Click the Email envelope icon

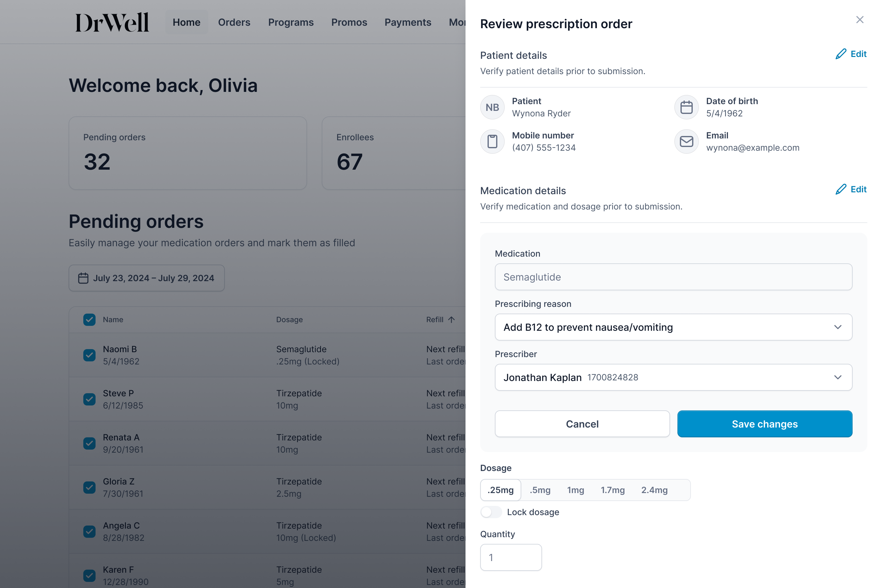(x=686, y=142)
